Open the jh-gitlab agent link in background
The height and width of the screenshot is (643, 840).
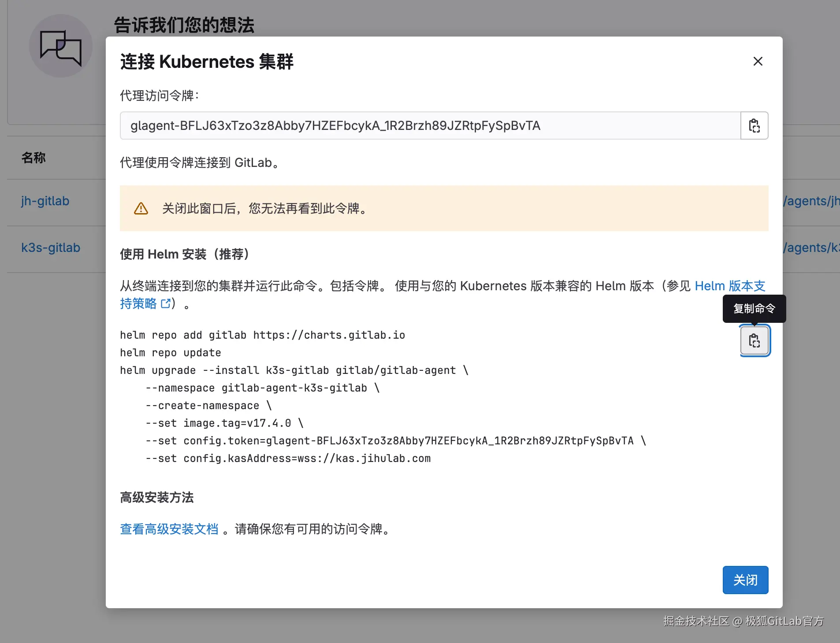point(45,201)
